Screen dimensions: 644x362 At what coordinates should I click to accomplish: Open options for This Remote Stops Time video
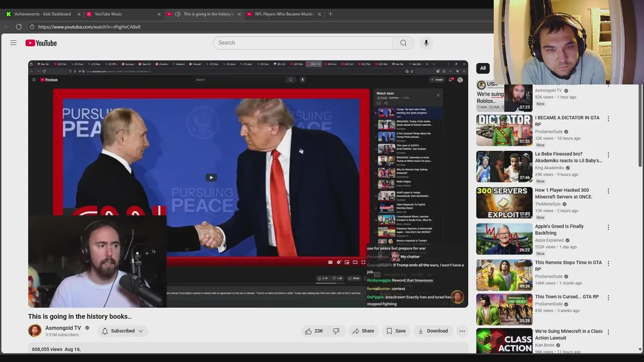608,264
